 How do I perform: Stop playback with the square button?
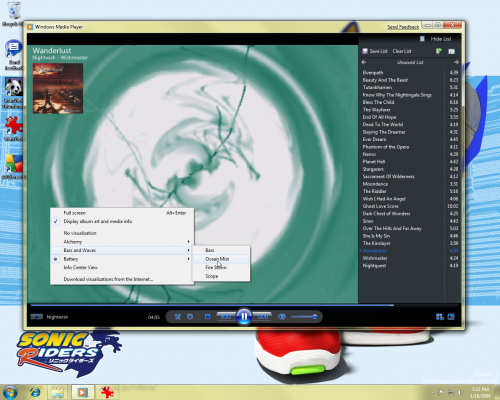tap(207, 317)
